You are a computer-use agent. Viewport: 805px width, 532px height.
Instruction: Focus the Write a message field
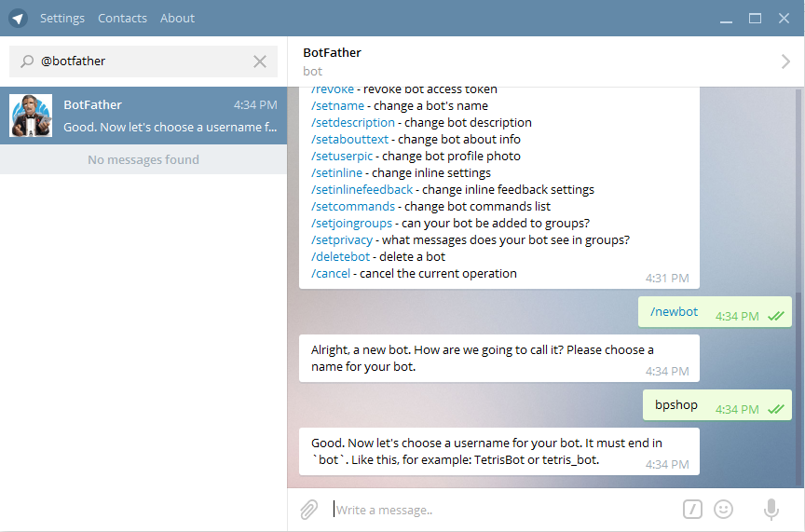[503, 510]
